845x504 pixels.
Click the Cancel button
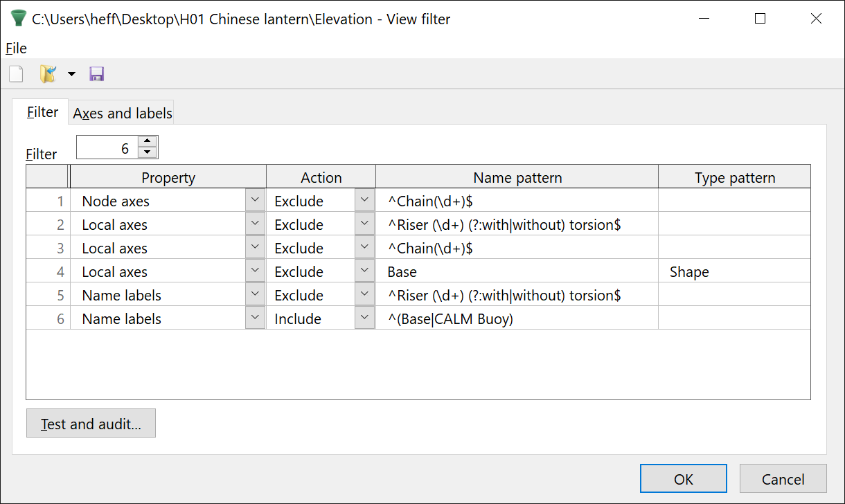coord(783,479)
